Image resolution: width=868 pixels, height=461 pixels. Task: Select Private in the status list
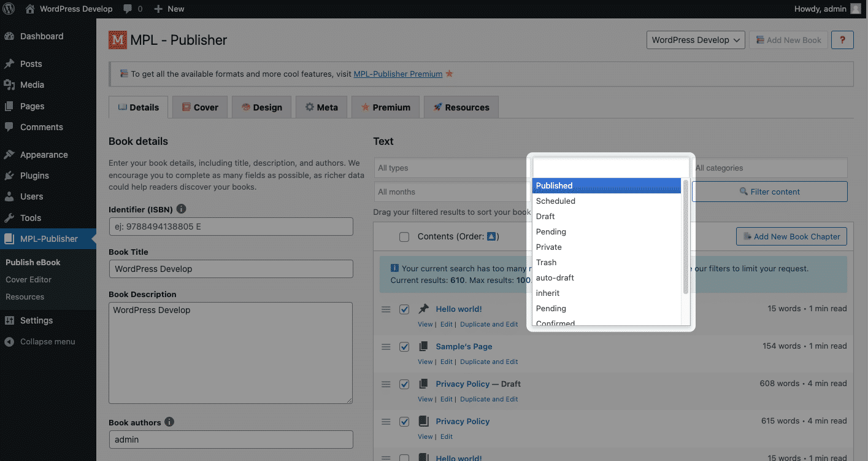(x=607, y=247)
